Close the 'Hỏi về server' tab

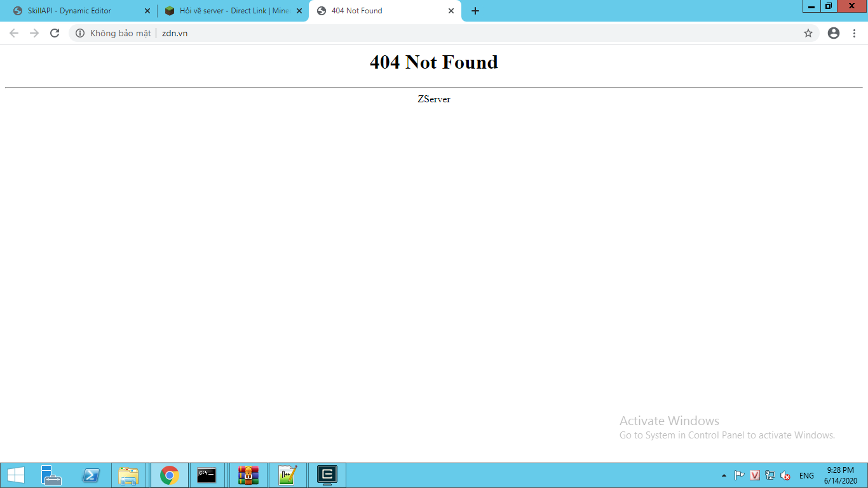coord(299,11)
